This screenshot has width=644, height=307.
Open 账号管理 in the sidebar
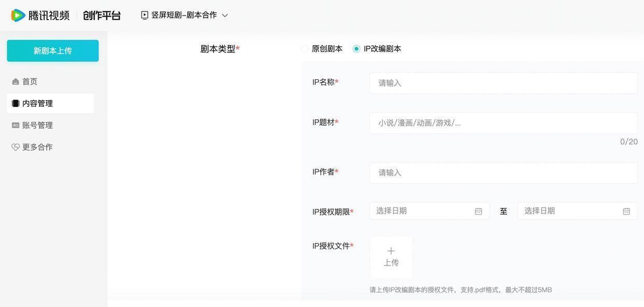coord(37,125)
